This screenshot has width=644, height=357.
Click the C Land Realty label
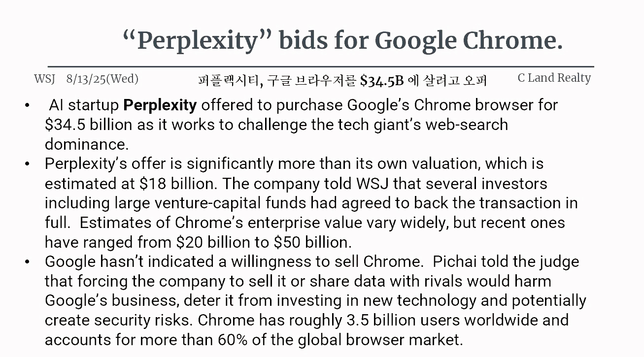(554, 78)
